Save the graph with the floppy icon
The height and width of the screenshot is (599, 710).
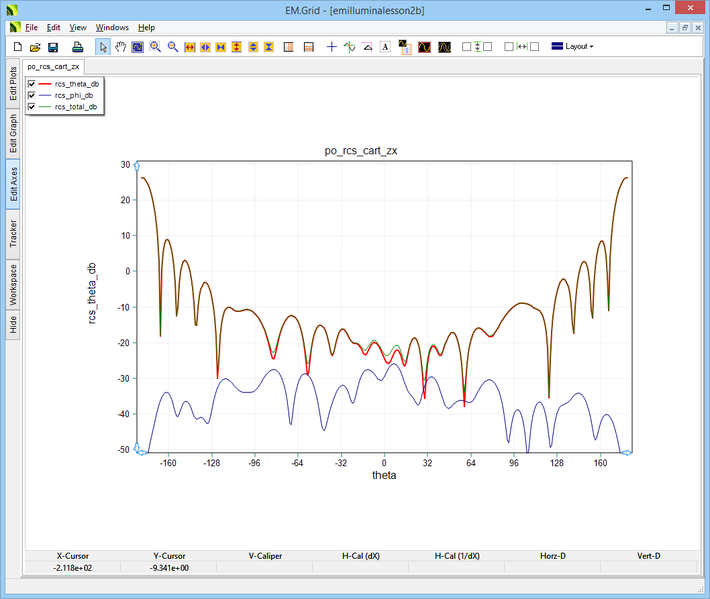[53, 47]
